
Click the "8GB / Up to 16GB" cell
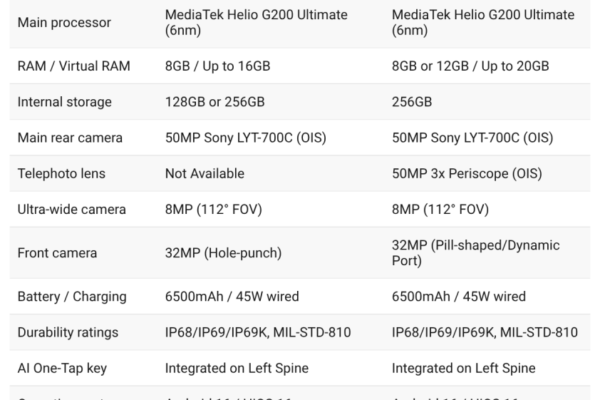coord(224,66)
